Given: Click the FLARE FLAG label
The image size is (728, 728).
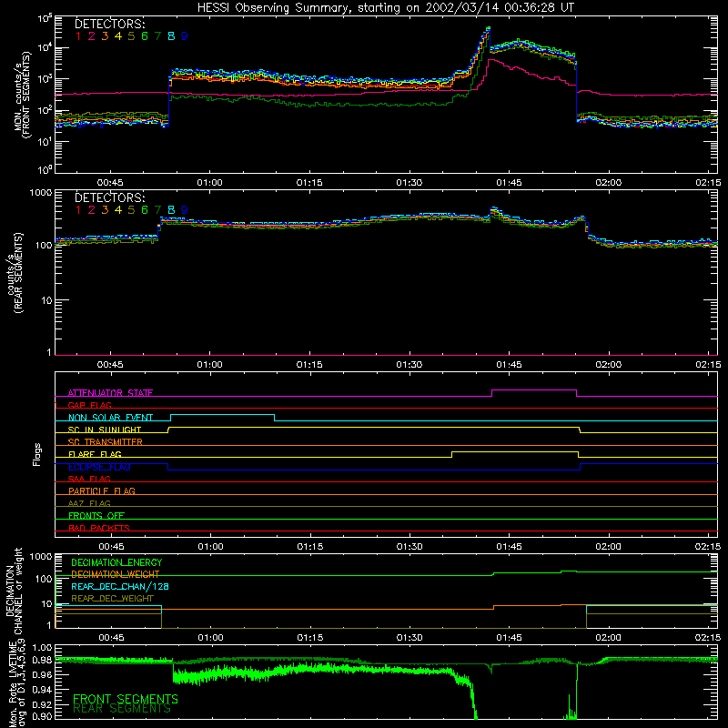Looking at the screenshot, I should click(95, 454).
